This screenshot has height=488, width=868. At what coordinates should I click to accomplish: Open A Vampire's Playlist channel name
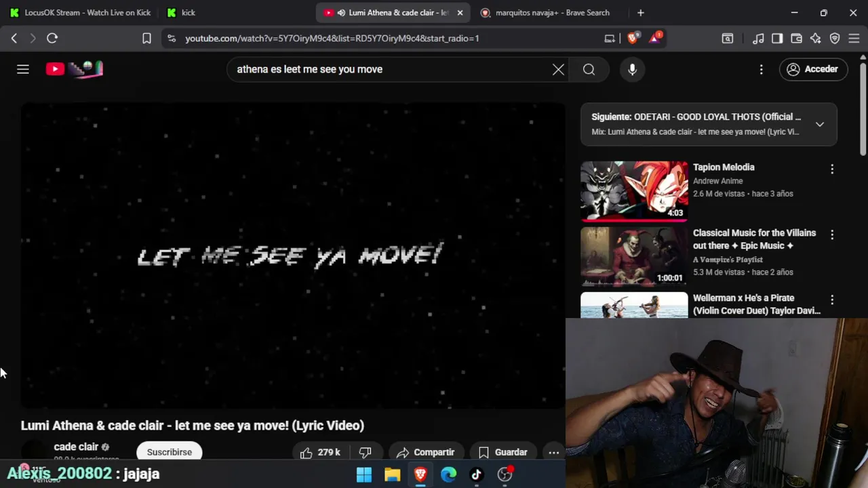coord(728,260)
